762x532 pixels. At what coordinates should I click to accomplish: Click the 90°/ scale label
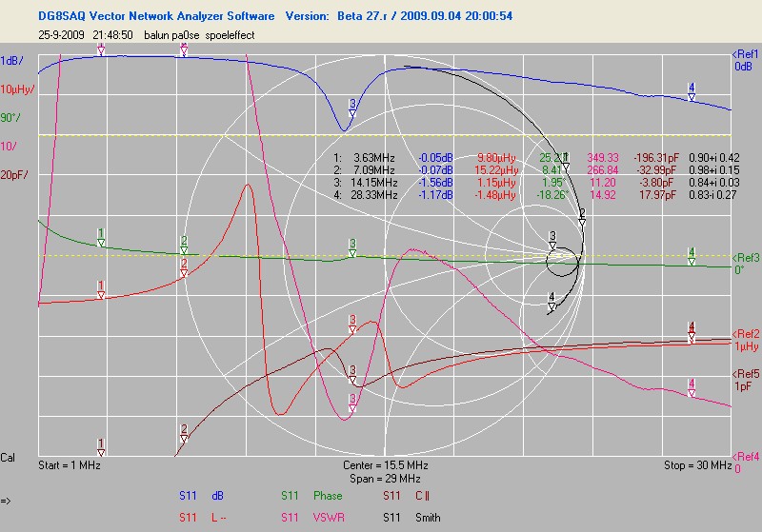tap(10, 117)
